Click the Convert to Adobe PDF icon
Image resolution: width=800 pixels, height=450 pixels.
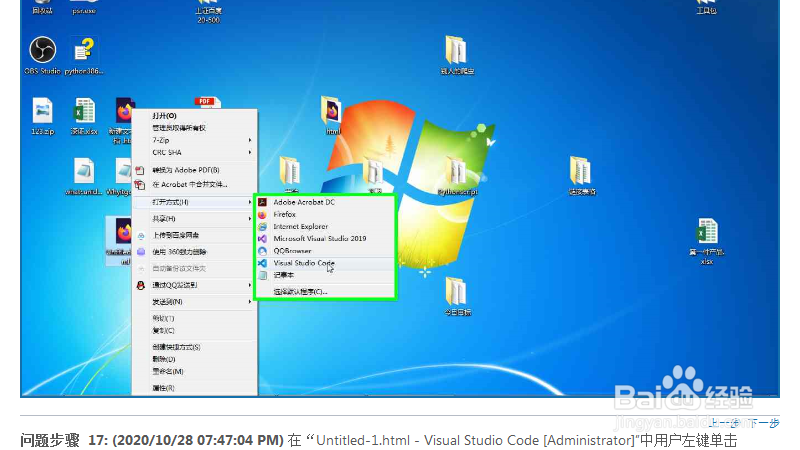pyautogui.click(x=140, y=170)
